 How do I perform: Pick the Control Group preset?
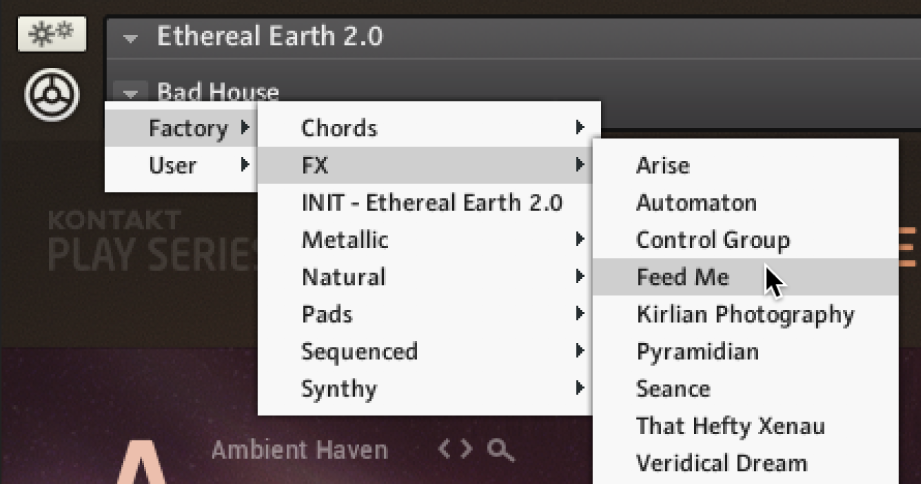tap(712, 240)
